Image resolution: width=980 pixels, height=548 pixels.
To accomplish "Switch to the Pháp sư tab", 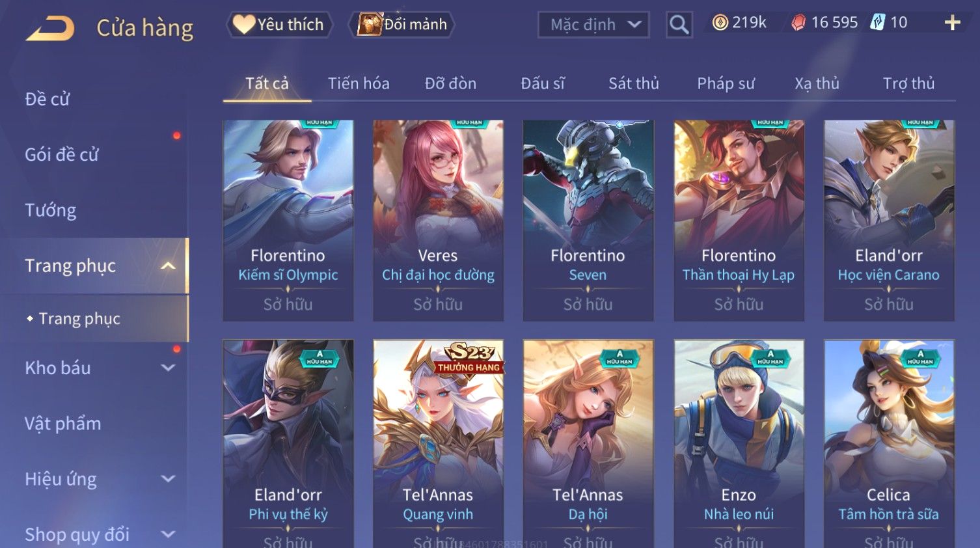I will tap(726, 83).
